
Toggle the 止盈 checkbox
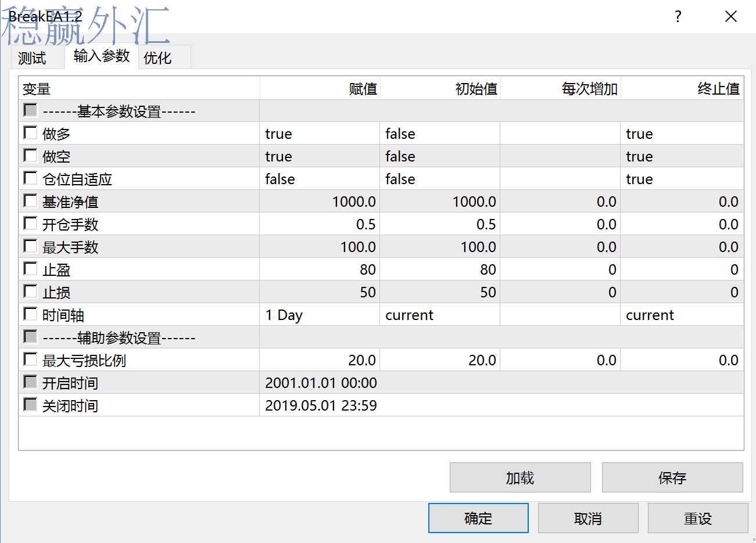click(x=30, y=268)
